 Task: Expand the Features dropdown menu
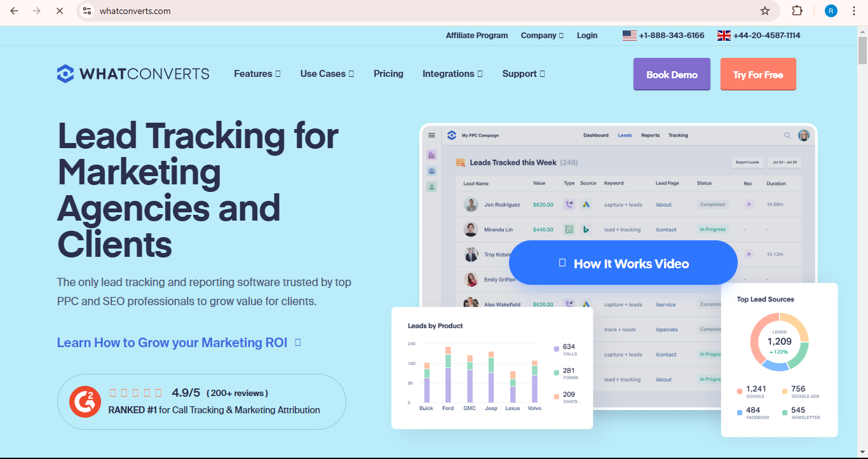(257, 74)
